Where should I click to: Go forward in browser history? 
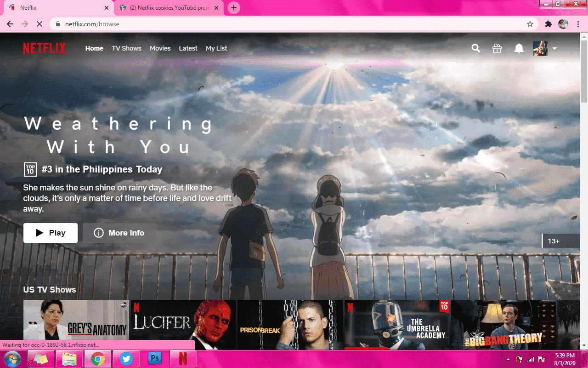pos(25,24)
